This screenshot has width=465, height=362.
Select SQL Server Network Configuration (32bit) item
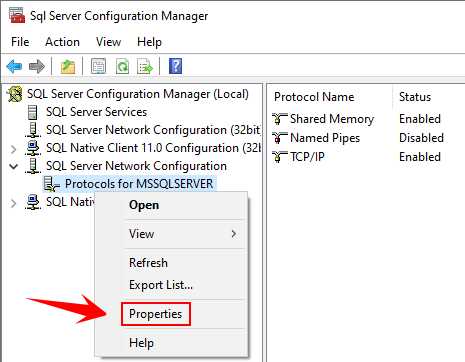pyautogui.click(x=153, y=130)
